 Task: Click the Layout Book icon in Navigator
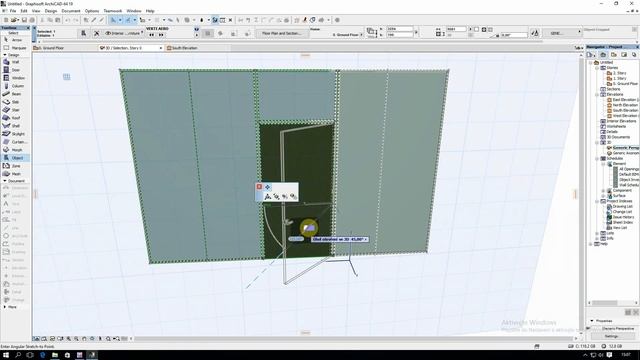(624, 55)
